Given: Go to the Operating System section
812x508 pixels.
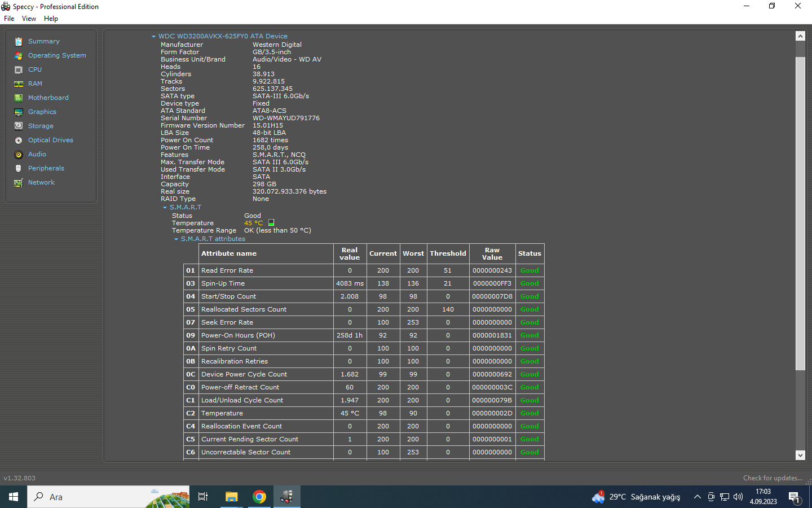Looking at the screenshot, I should pos(57,55).
